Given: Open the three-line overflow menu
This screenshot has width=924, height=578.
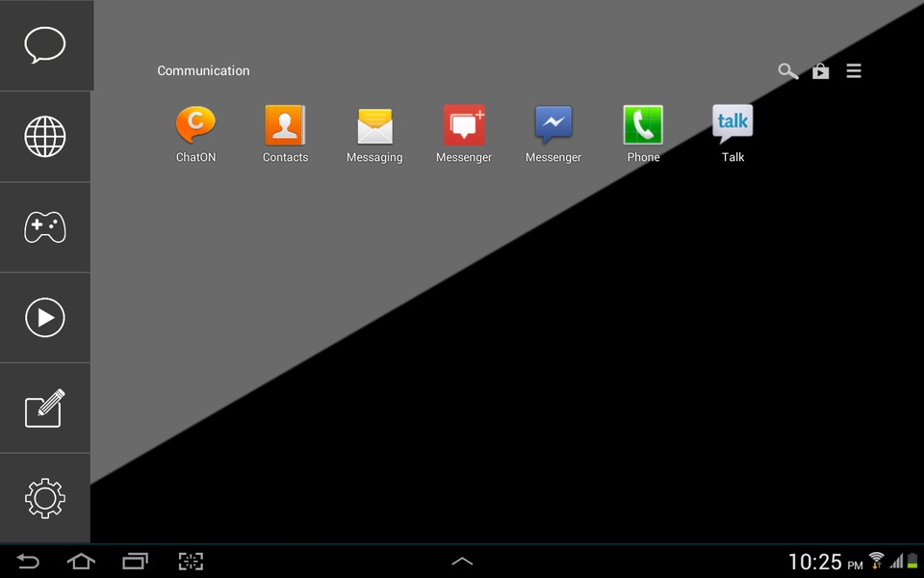Looking at the screenshot, I should (x=854, y=71).
